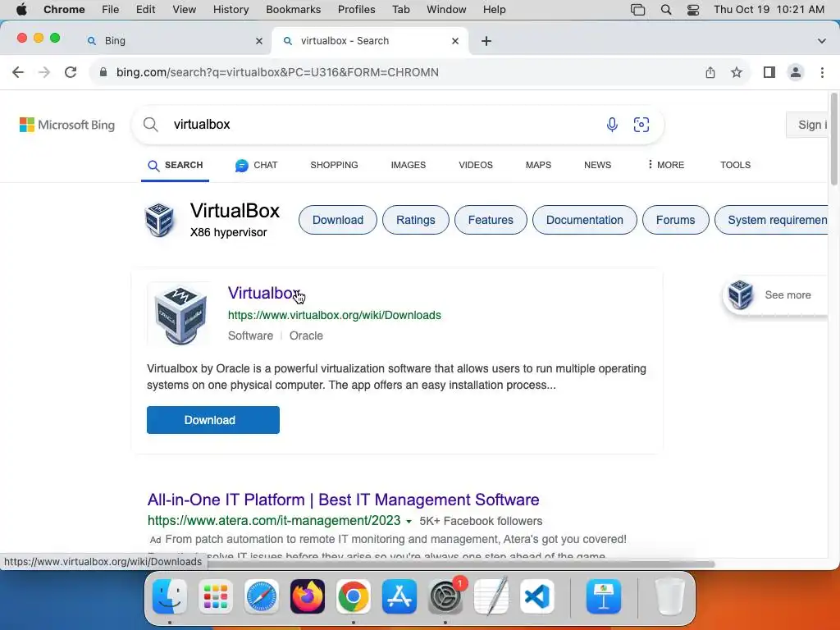Go back using the browser back arrow
Image resolution: width=840 pixels, height=630 pixels.
pos(18,72)
